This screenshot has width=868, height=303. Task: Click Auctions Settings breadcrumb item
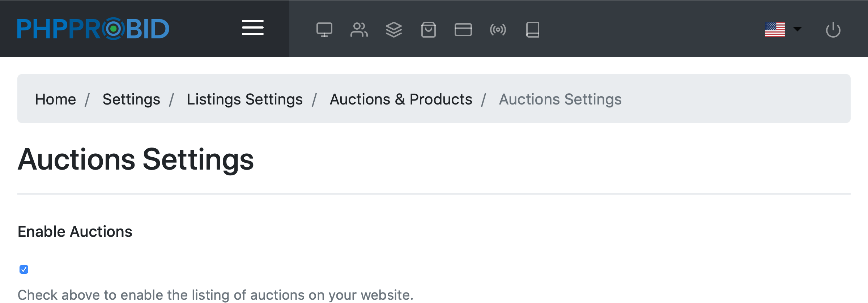pos(560,99)
